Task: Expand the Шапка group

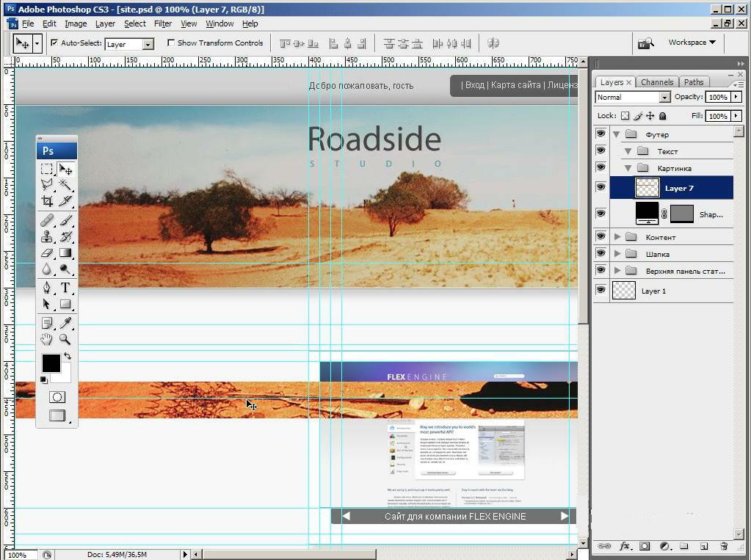Action: (617, 254)
